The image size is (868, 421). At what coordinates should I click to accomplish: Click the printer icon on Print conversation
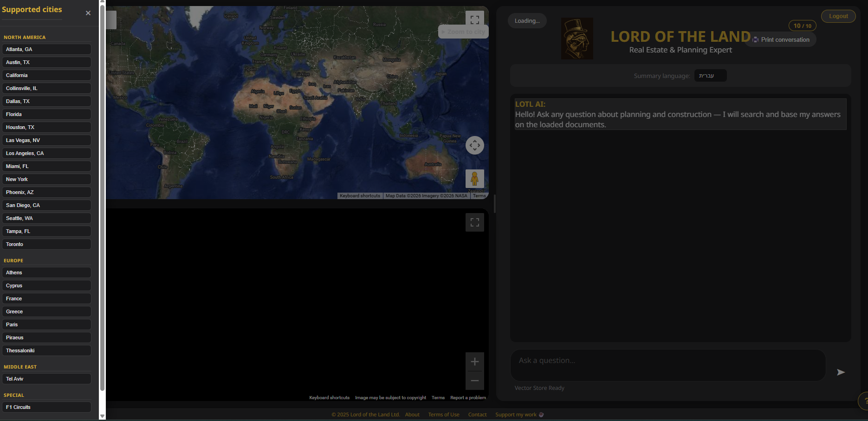click(x=754, y=39)
